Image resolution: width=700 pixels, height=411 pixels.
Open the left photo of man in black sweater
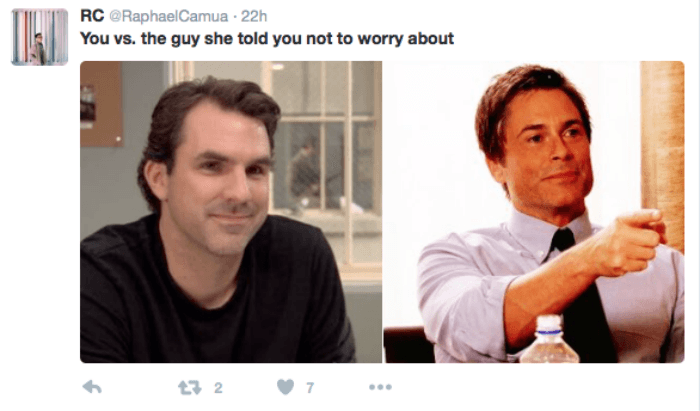231,212
